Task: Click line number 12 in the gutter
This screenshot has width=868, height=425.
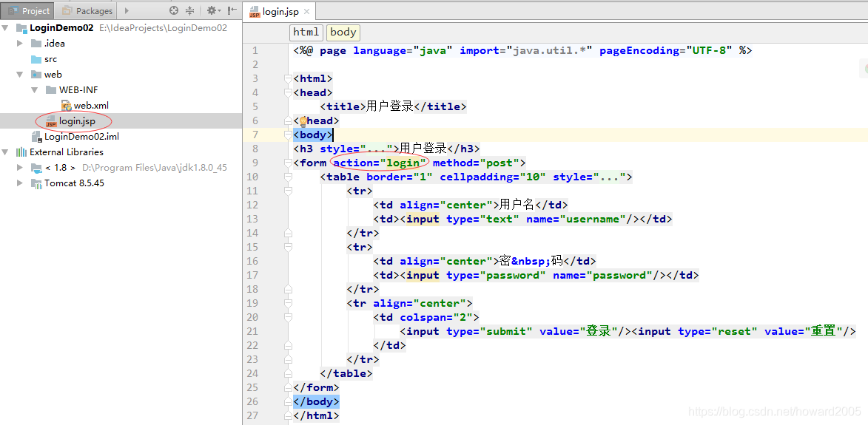Action: [252, 205]
